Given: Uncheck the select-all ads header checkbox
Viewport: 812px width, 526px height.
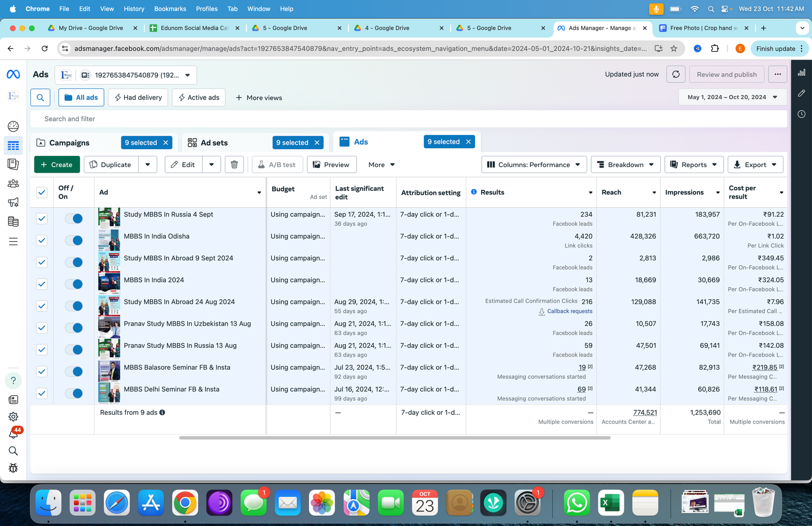Looking at the screenshot, I should pyautogui.click(x=42, y=192).
